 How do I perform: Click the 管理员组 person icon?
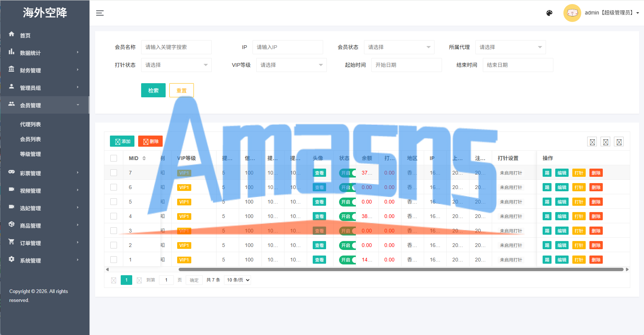(12, 87)
